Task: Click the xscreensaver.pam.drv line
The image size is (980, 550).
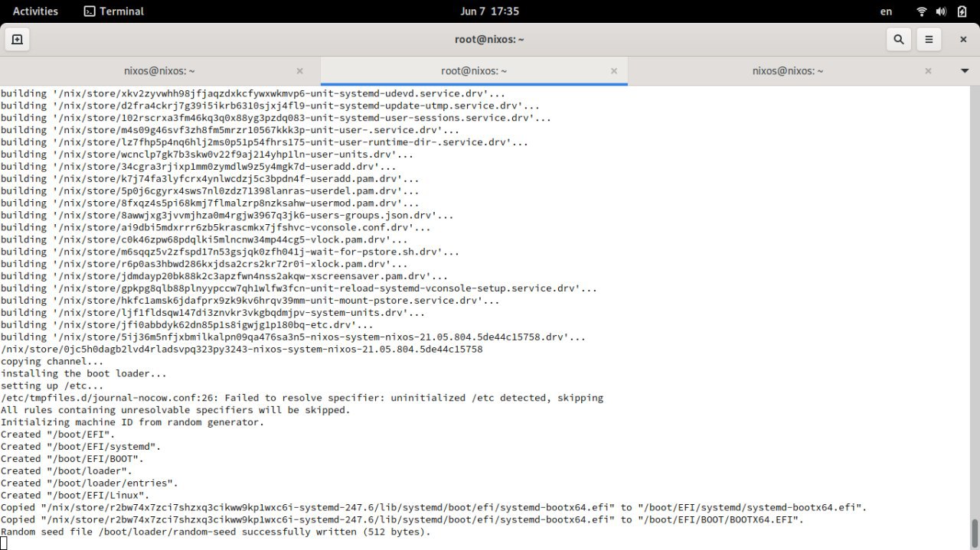Action: coord(224,276)
